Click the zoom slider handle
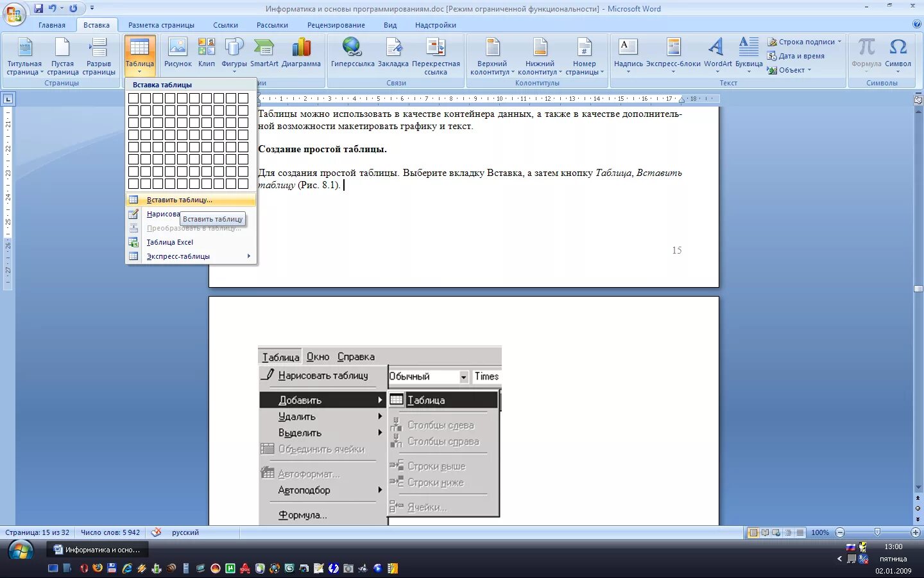Viewport: 924px width, 578px height. click(877, 532)
